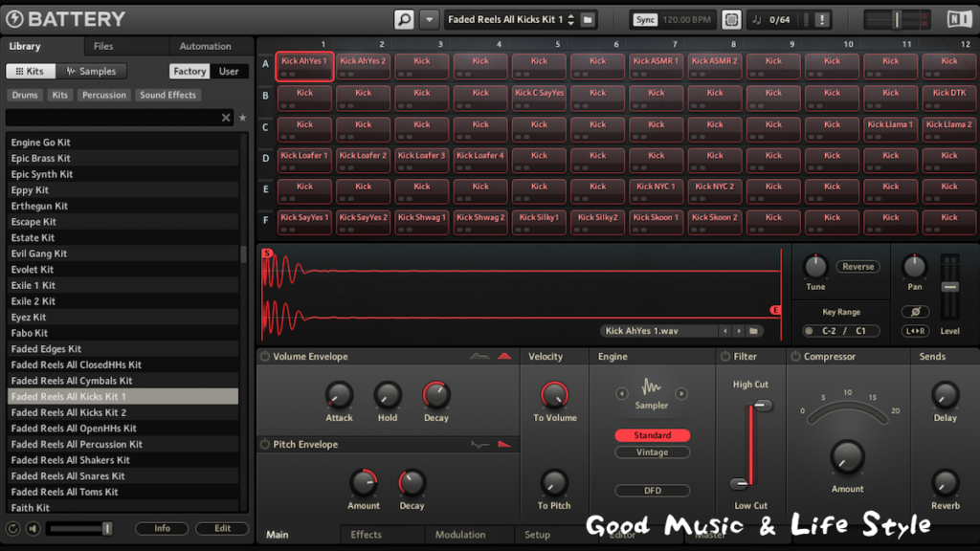Click the Key Range MIDI learn dot
Viewport: 980px width, 551px height.
click(x=809, y=331)
